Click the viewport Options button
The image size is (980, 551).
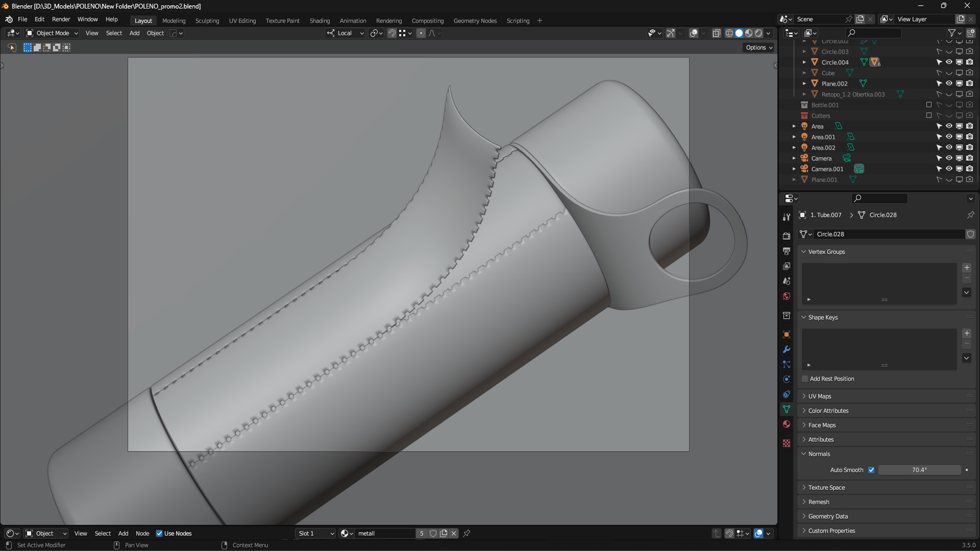(759, 47)
